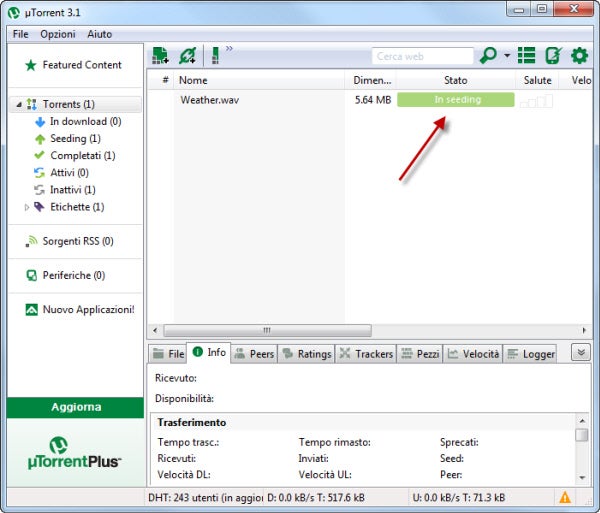The image size is (600, 513).
Task: Click the 5.64 MB size cell
Action: click(x=373, y=100)
